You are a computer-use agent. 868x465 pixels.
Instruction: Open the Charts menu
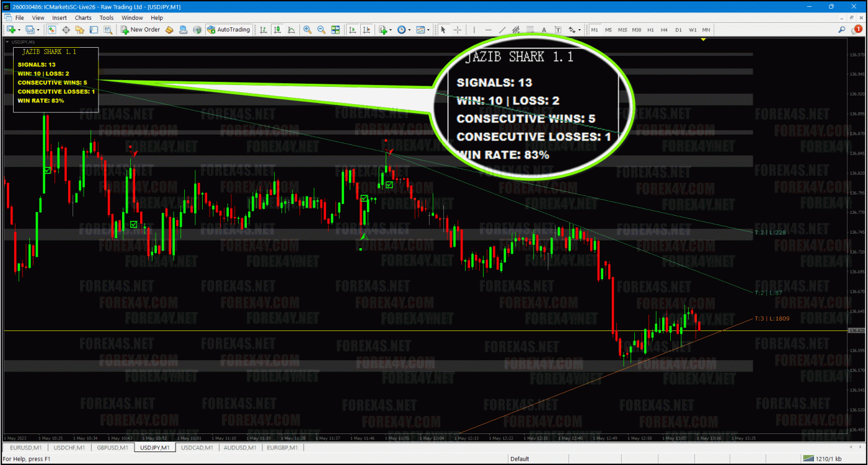pos(83,18)
